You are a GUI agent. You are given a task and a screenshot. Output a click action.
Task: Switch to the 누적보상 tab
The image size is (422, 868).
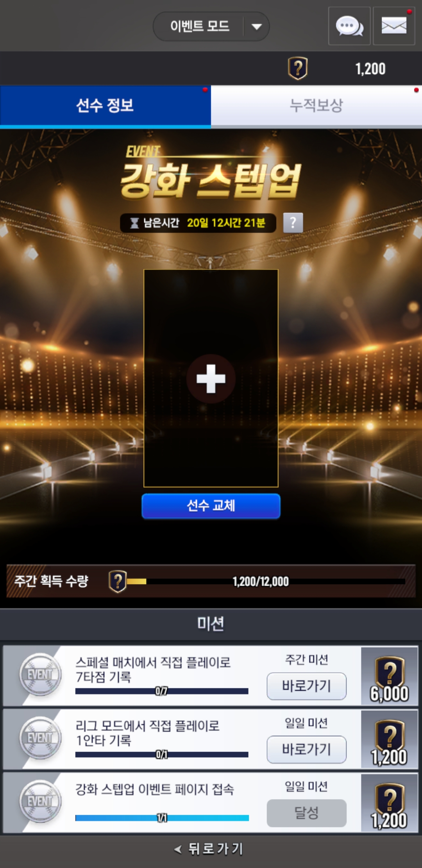coord(316,106)
